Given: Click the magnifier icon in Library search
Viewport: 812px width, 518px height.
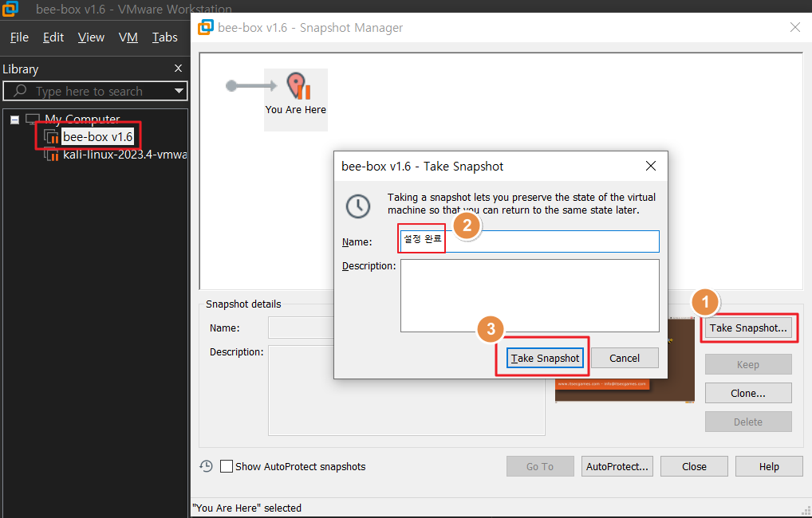Looking at the screenshot, I should pos(20,91).
